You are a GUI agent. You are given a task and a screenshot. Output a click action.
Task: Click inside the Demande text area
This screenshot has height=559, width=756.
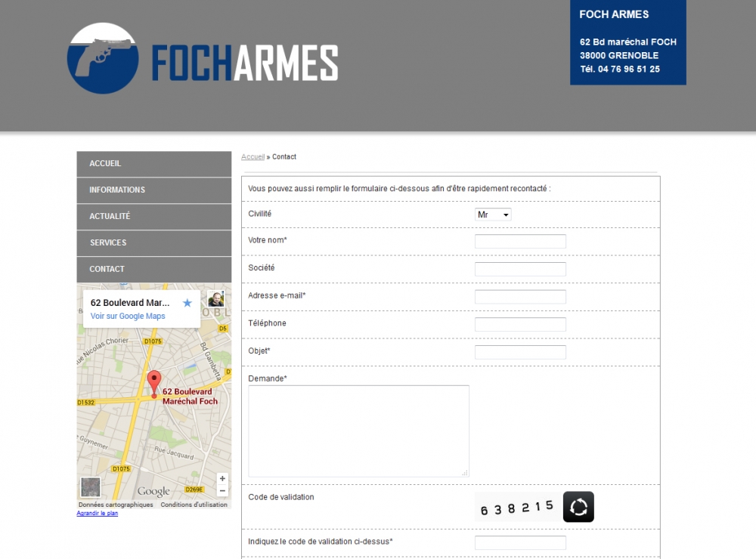click(x=358, y=431)
